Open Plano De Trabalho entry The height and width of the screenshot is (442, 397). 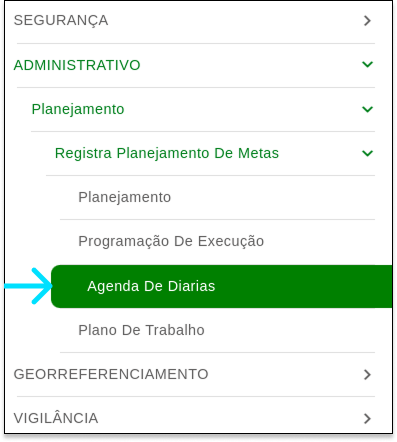click(141, 330)
